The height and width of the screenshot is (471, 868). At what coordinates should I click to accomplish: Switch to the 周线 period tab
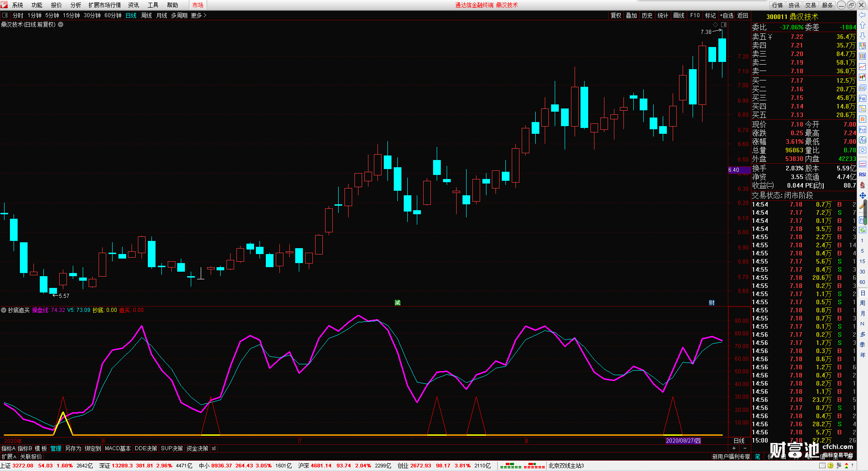[146, 15]
